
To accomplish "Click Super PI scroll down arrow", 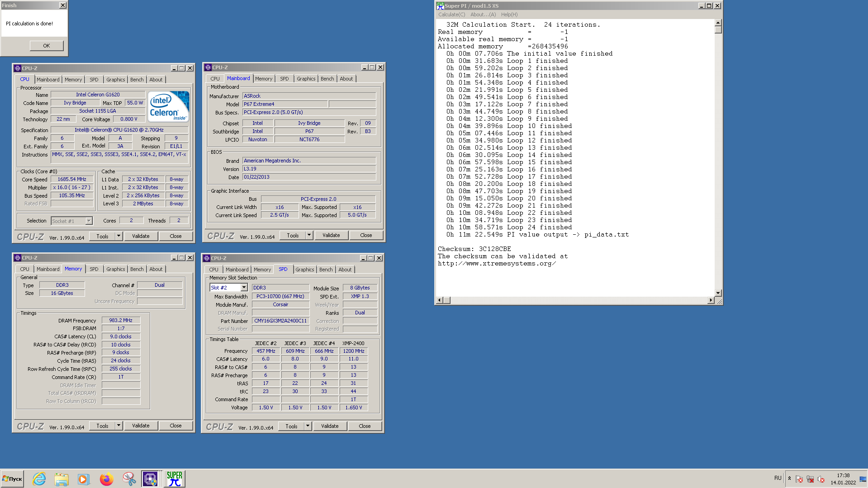I will (x=718, y=293).
